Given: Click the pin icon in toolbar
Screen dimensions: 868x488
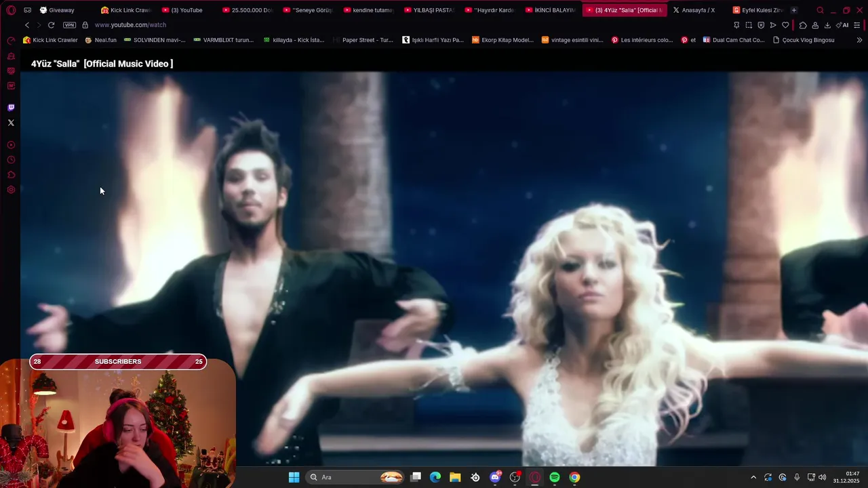Looking at the screenshot, I should [736, 25].
